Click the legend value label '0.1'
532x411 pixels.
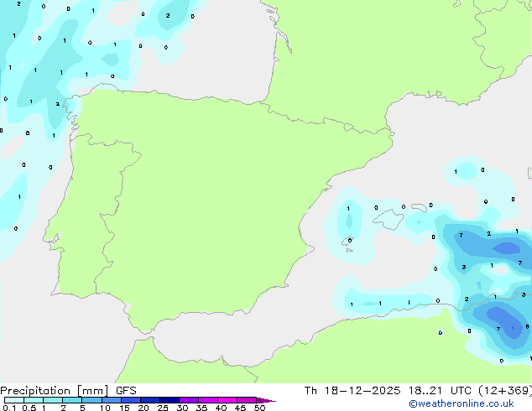coord(9,408)
